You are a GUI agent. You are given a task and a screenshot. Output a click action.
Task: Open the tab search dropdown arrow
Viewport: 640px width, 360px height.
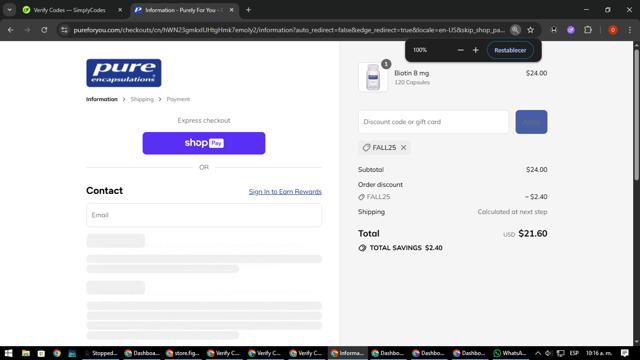click(x=9, y=10)
